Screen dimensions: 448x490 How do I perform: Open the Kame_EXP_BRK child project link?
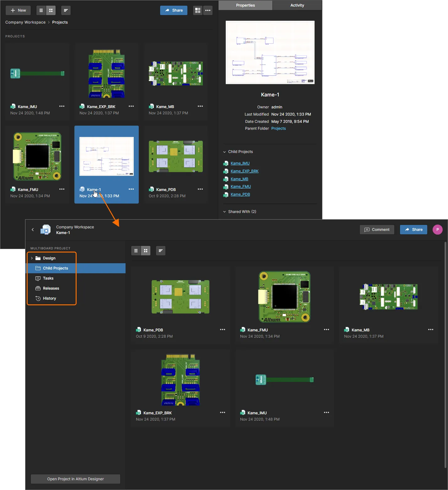[245, 171]
